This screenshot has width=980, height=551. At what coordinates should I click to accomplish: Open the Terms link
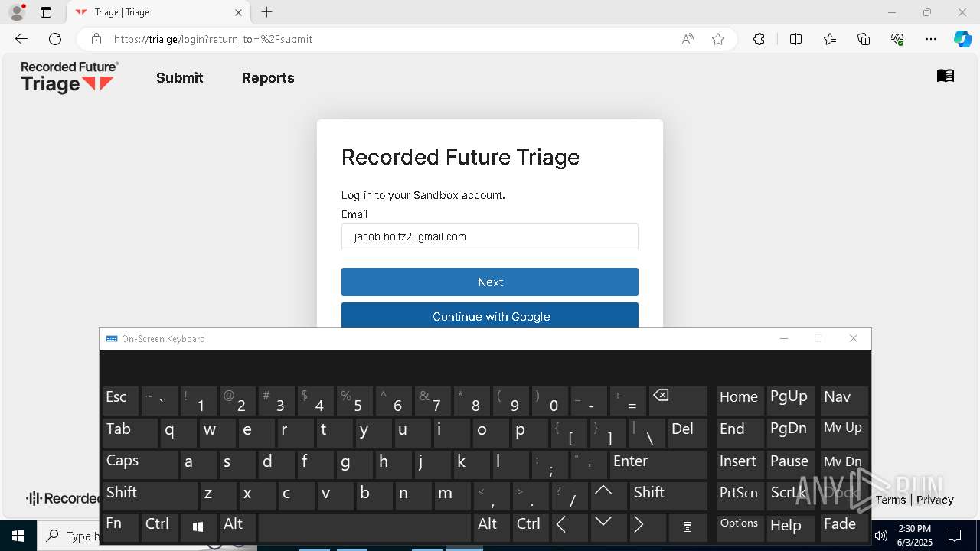(x=890, y=500)
